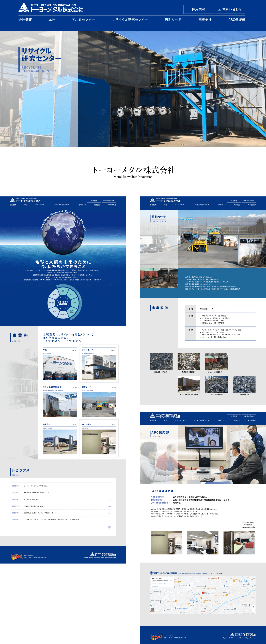The image size is (266, 644).
Task: Open 採用情報 button in the top header
Action: click(199, 9)
